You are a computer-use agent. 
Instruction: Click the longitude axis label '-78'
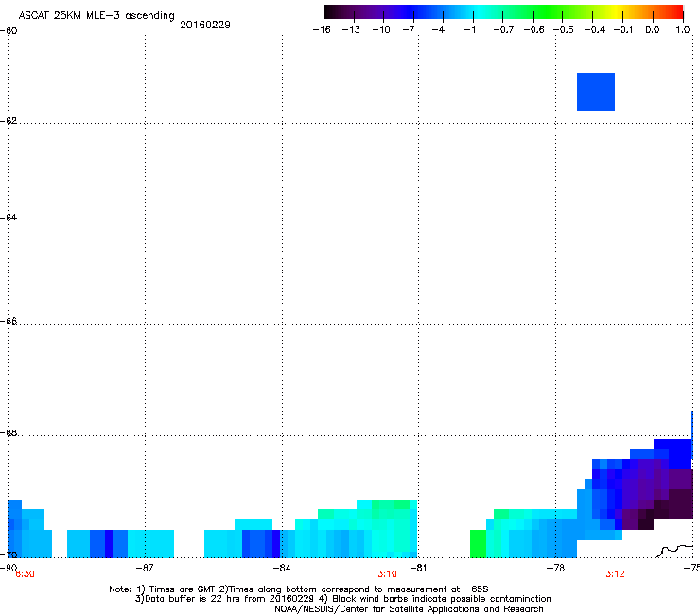555,568
